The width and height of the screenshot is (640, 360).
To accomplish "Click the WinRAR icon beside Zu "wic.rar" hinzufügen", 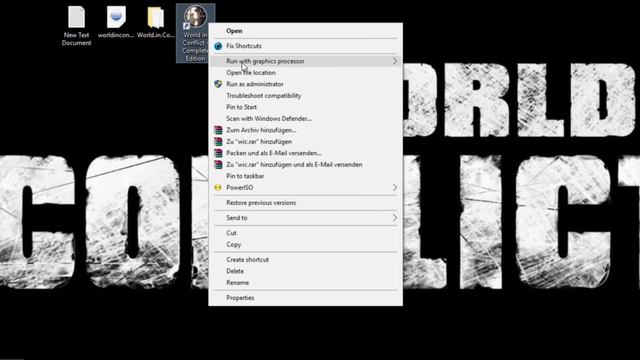I will (218, 142).
